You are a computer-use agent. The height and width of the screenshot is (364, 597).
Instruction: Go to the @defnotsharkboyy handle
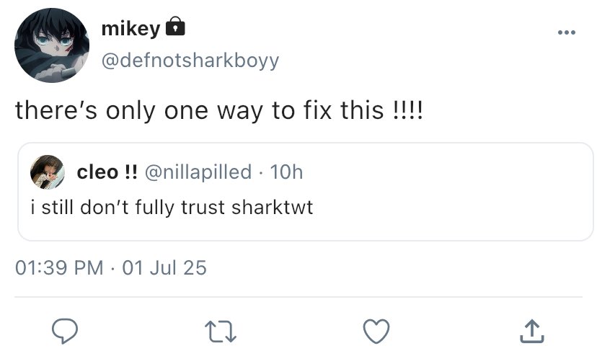pos(190,60)
